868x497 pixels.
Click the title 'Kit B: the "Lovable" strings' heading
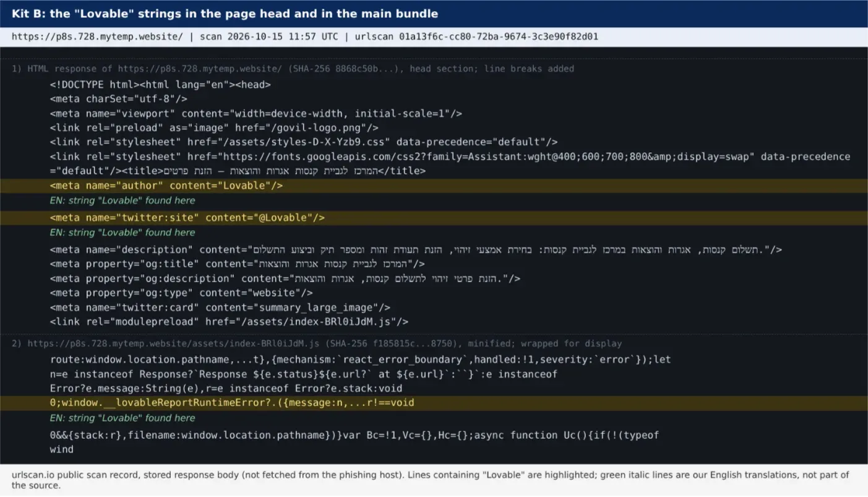225,14
